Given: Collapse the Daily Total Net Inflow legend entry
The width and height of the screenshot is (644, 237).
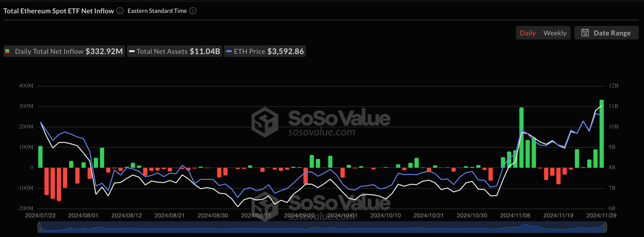Looking at the screenshot, I should click(x=64, y=51).
